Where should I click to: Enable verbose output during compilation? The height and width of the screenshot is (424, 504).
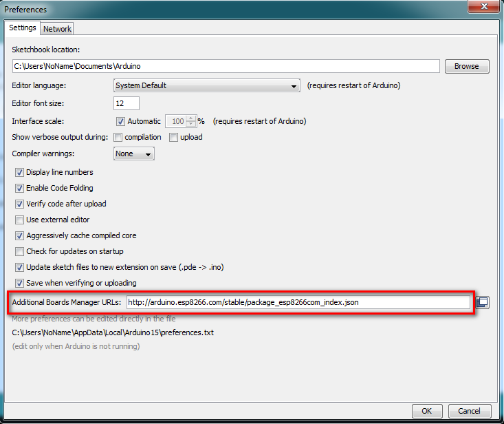[x=118, y=138]
